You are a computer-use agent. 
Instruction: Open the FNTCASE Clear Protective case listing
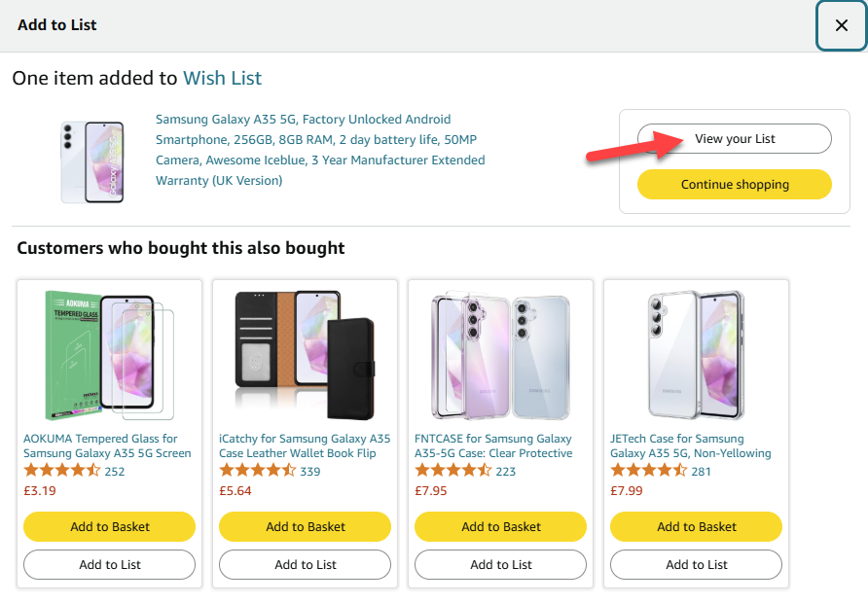[x=498, y=445]
